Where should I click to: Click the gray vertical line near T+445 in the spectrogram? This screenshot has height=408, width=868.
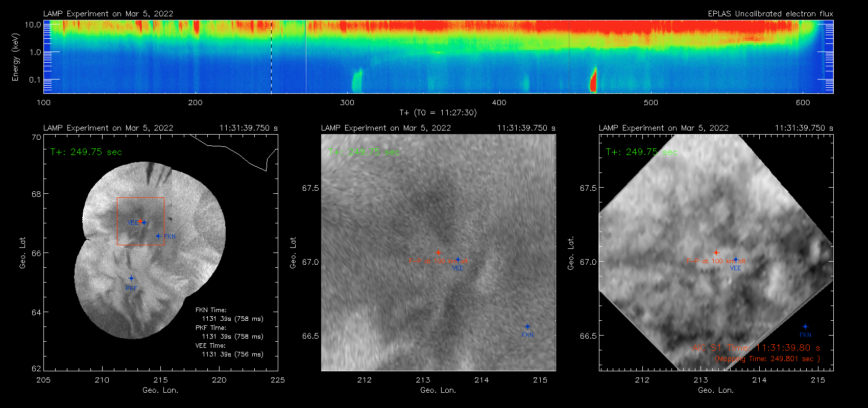click(x=569, y=57)
